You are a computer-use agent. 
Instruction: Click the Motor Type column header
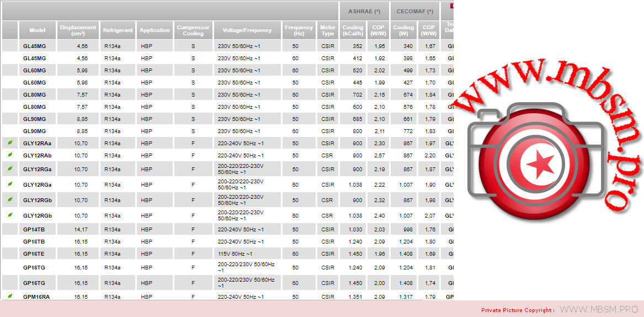click(x=327, y=30)
